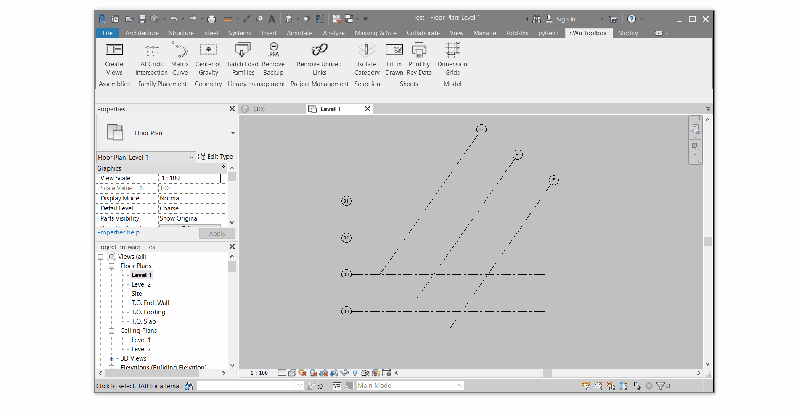Image resolution: width=800 pixels, height=414 pixels.
Task: Open the Default 3D View icon
Action: 289,19
